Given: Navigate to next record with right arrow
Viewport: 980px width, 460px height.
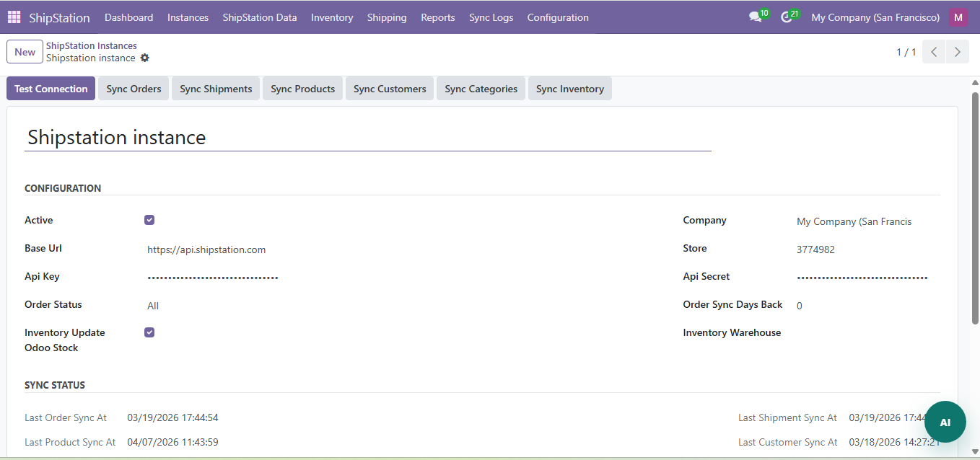Looking at the screenshot, I should click(957, 52).
